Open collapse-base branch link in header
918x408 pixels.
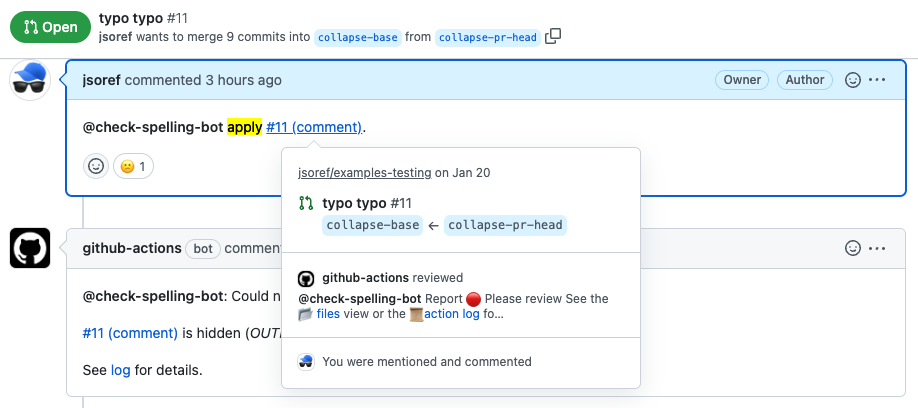point(358,37)
